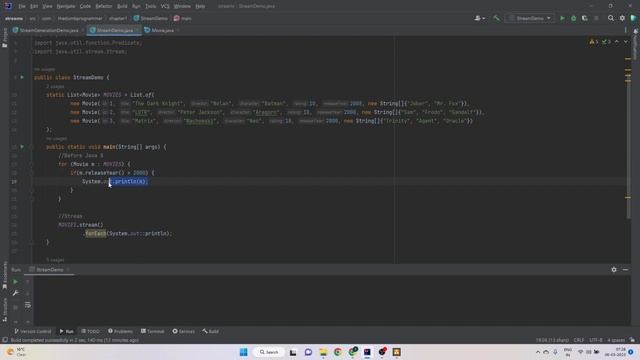Image resolution: width=640 pixels, height=360 pixels.
Task: Show hidden system tray icons chevron
Action: pyautogui.click(x=538, y=352)
